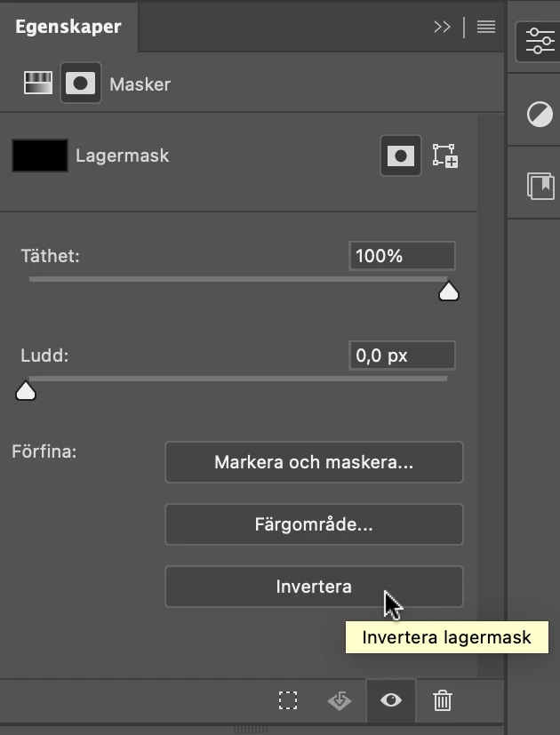Click the Täthet slider handle
This screenshot has height=735, width=560.
tap(448, 292)
